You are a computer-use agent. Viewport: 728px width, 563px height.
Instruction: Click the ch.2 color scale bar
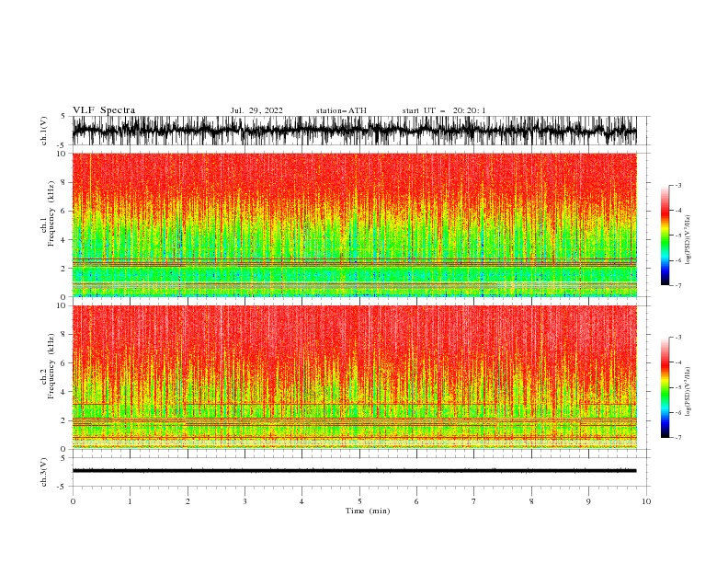click(665, 387)
